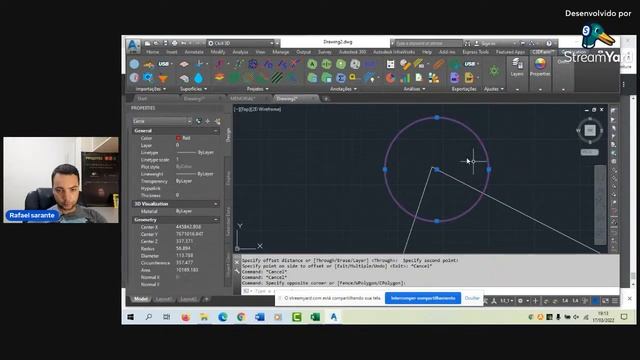Open the AutoCAD application menu button
This screenshot has width=640, height=360.
[133, 46]
